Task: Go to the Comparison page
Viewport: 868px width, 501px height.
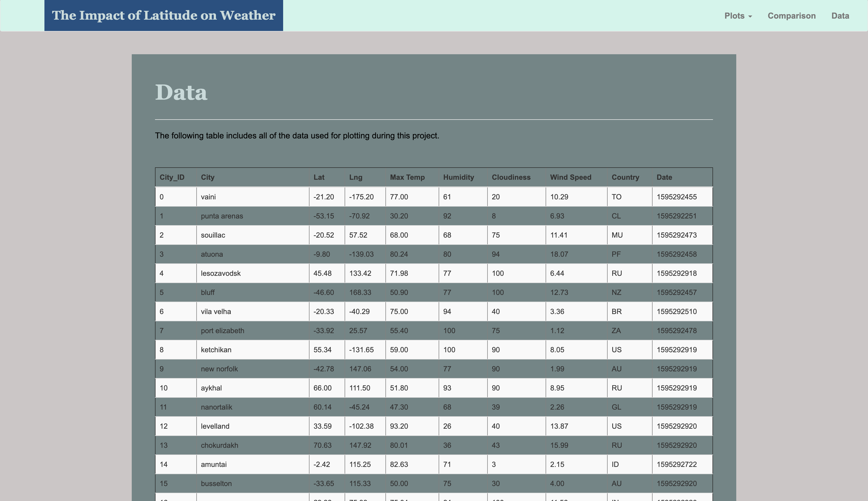Action: [x=791, y=16]
